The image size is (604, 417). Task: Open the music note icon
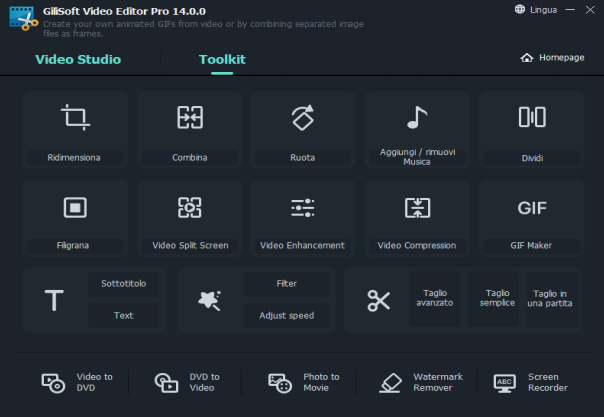click(x=417, y=117)
